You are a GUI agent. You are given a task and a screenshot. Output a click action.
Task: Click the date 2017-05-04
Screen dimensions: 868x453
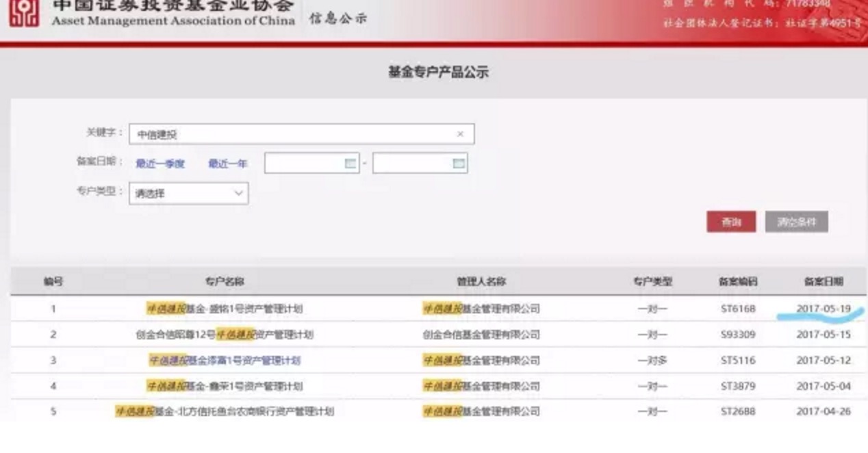pyautogui.click(x=824, y=386)
